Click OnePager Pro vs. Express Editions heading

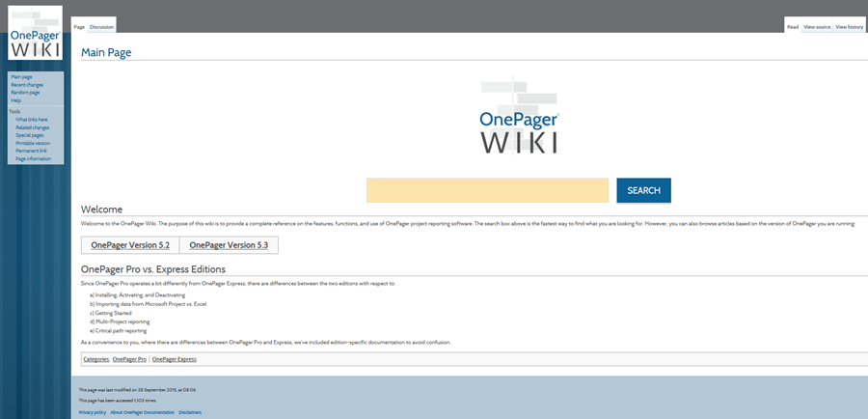(153, 269)
